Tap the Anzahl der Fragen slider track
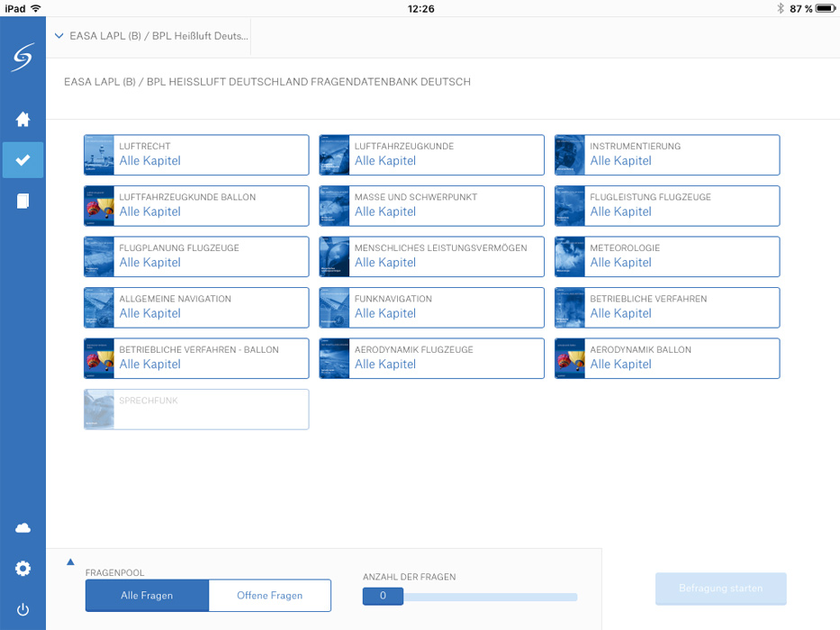 [x=490, y=596]
